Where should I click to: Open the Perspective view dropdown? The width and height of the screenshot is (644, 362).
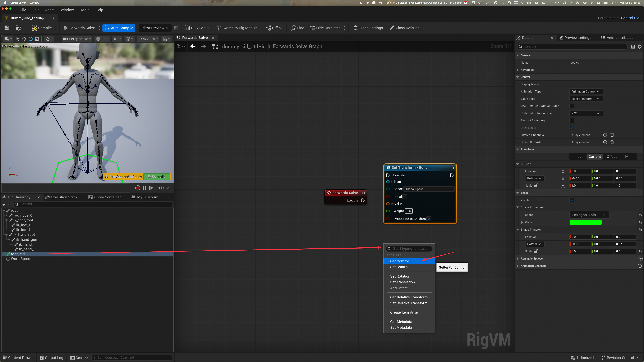(77, 39)
